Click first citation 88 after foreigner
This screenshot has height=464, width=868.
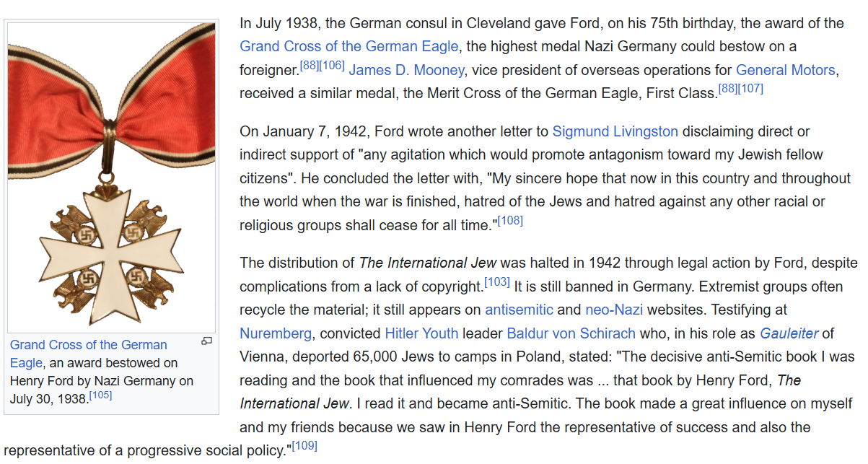pyautogui.click(x=309, y=66)
